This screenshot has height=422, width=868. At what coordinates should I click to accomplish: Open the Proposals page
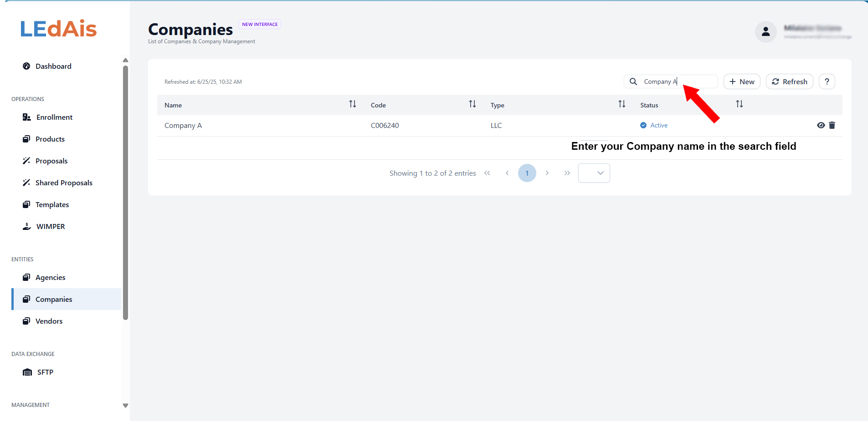tap(51, 161)
